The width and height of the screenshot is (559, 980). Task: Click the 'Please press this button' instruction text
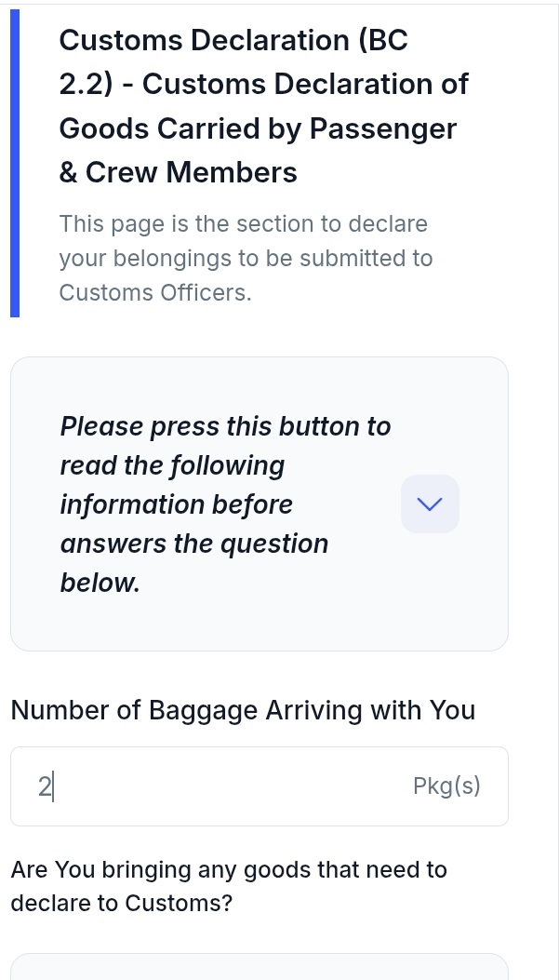point(225,426)
